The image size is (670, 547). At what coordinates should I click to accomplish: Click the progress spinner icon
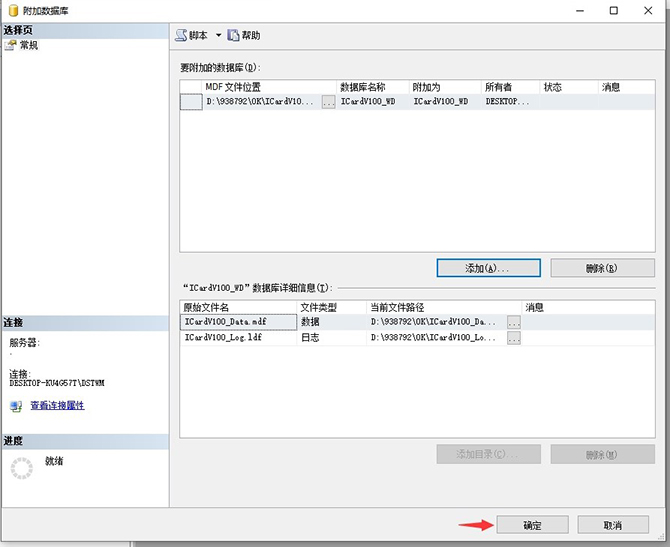21,468
